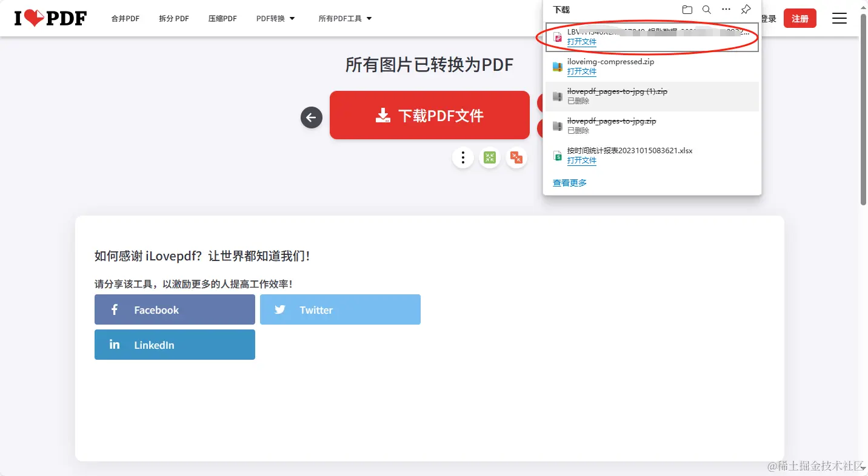Click 查看更多 to see more downloads
Image resolution: width=868 pixels, height=476 pixels.
(570, 183)
